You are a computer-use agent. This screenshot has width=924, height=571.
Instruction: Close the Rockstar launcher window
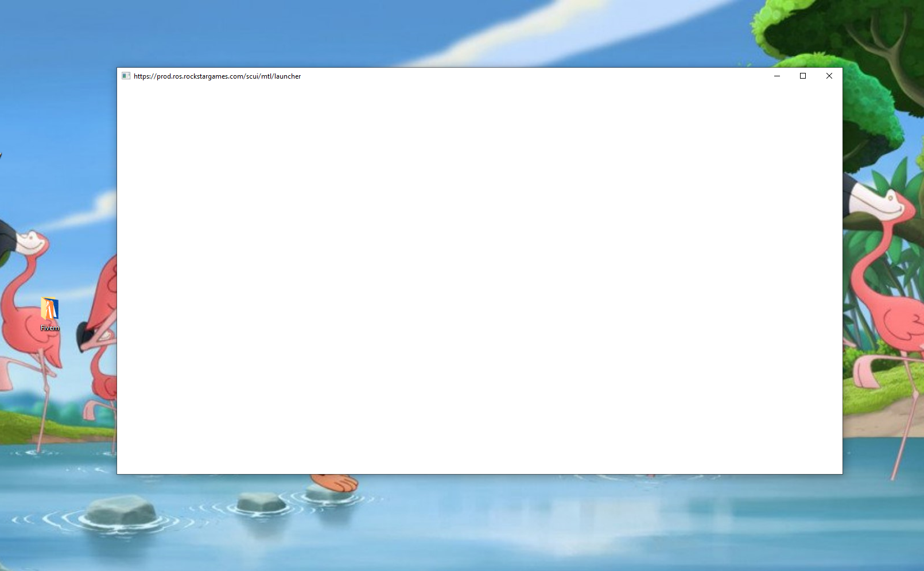pyautogui.click(x=829, y=76)
